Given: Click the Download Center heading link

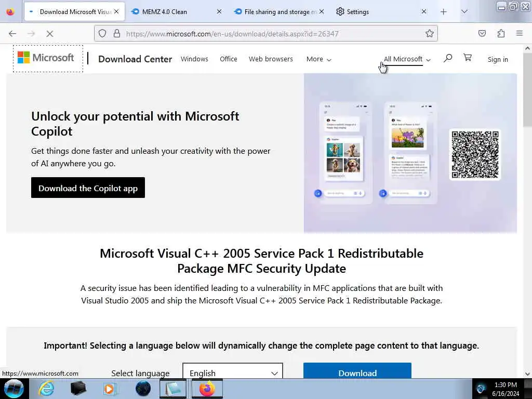Looking at the screenshot, I should point(135,59).
